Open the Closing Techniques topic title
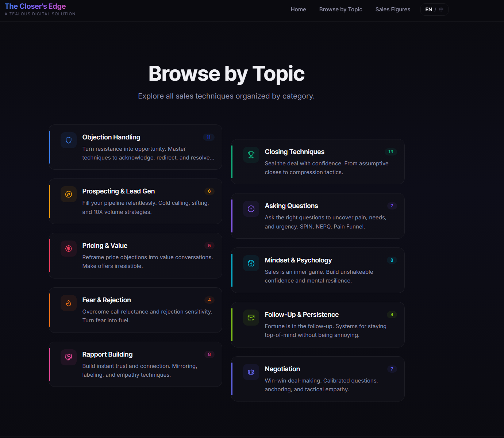504x438 pixels. click(x=295, y=152)
